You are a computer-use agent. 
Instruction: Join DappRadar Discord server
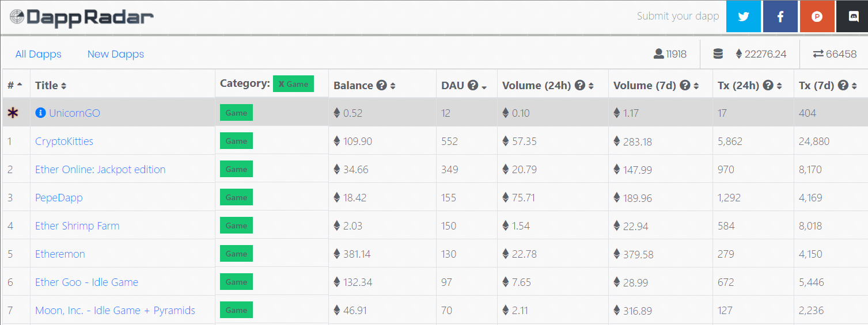853,16
